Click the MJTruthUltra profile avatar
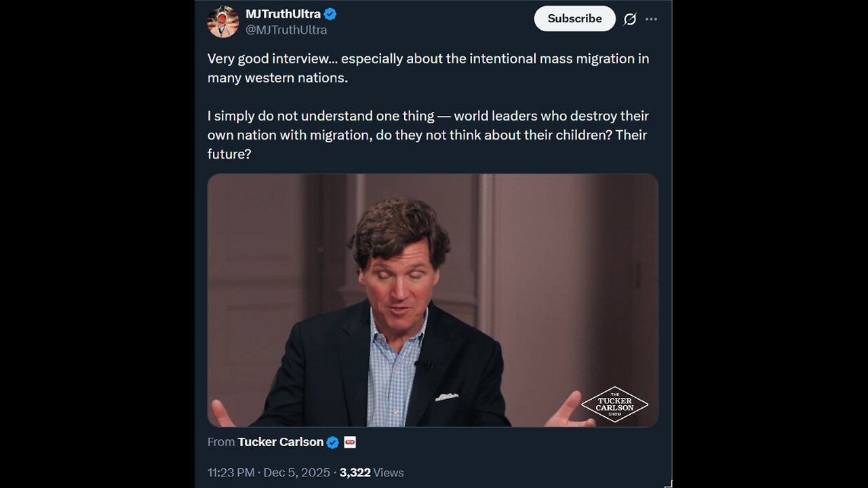The height and width of the screenshot is (488, 868). click(x=223, y=22)
